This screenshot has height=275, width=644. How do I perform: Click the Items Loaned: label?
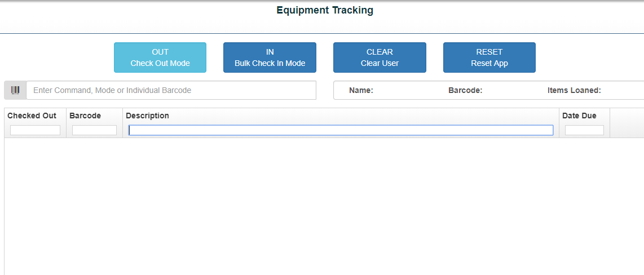pyautogui.click(x=574, y=90)
